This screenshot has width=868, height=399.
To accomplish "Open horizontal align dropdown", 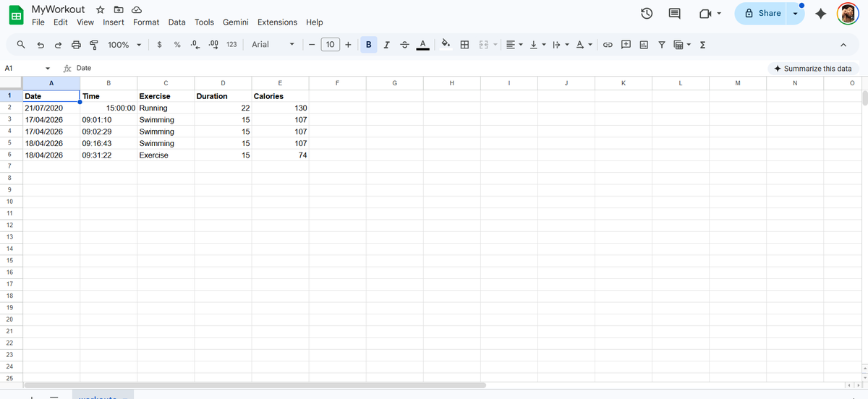I will [514, 45].
